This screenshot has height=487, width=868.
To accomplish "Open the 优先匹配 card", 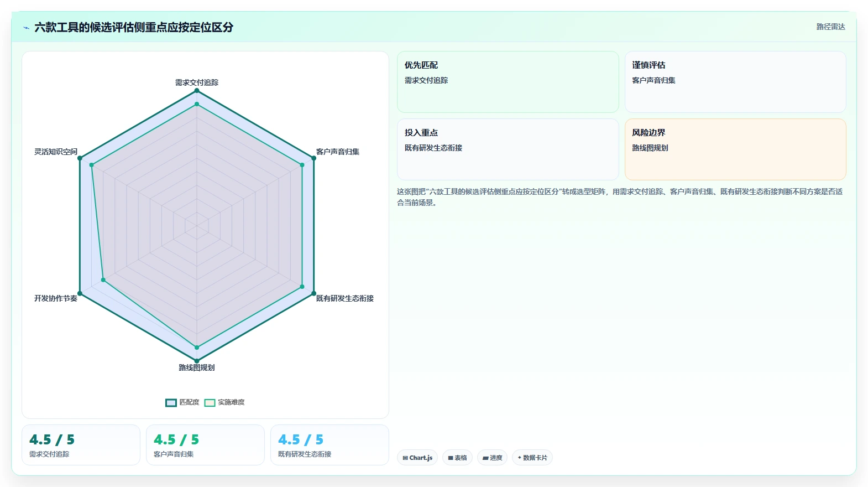I will (x=508, y=82).
